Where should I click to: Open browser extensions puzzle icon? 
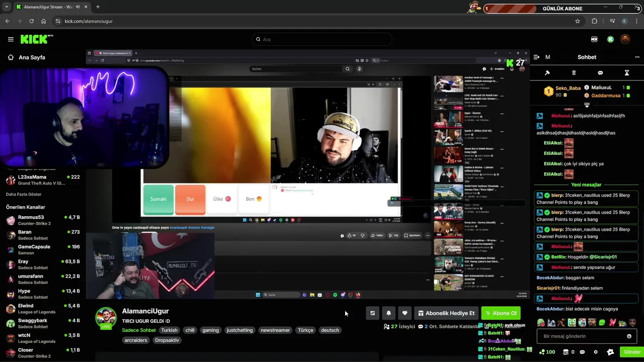[x=595, y=21]
